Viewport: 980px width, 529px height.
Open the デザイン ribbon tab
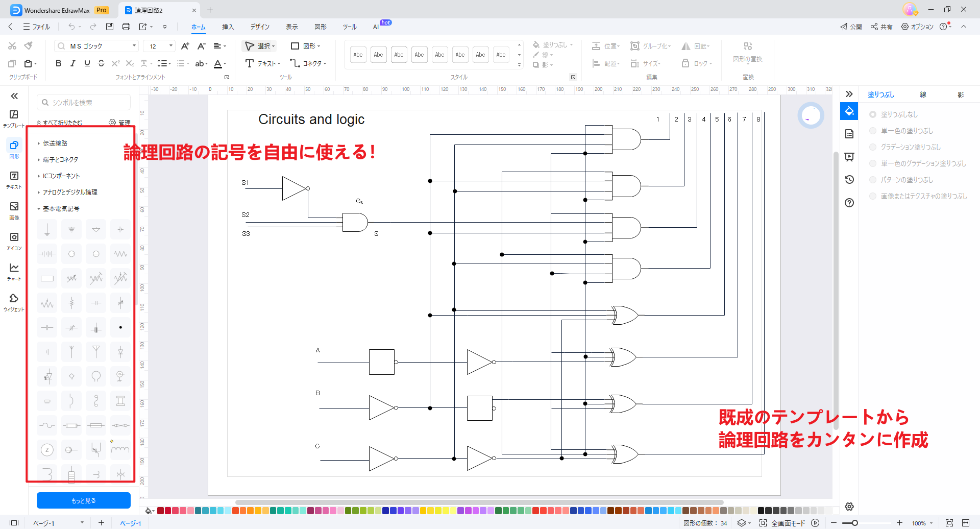(260, 27)
